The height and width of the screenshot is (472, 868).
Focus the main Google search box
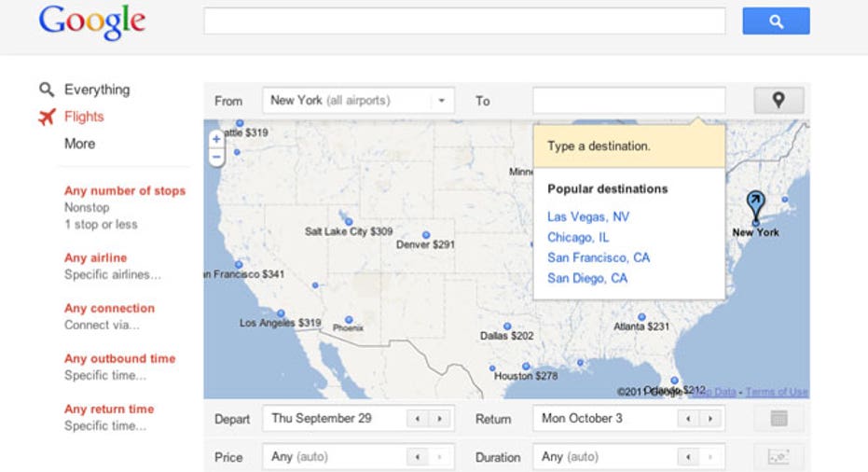(464, 21)
